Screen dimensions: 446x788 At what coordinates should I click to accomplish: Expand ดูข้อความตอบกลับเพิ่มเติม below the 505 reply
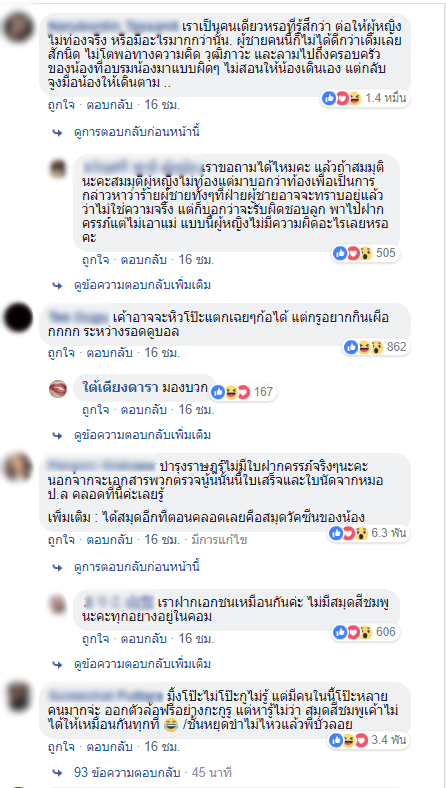142,285
